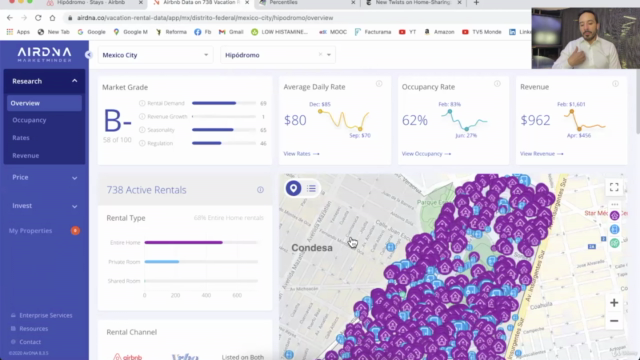Click My Properties notification badge
640x360 pixels.
[x=75, y=231]
